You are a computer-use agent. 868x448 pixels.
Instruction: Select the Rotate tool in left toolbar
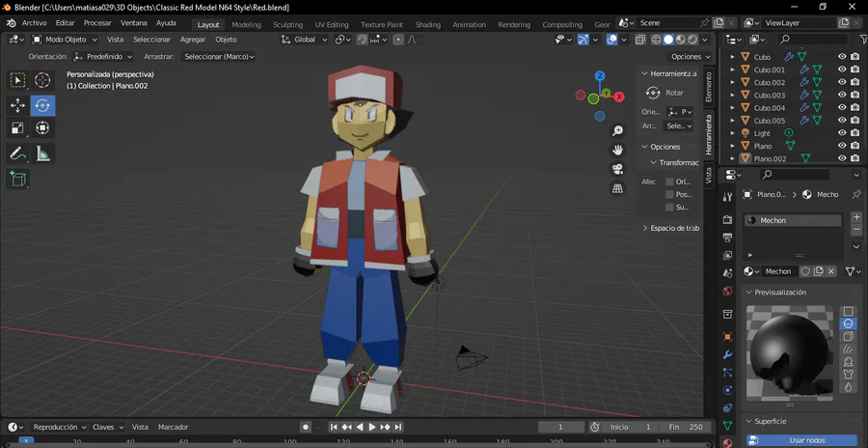pos(42,105)
